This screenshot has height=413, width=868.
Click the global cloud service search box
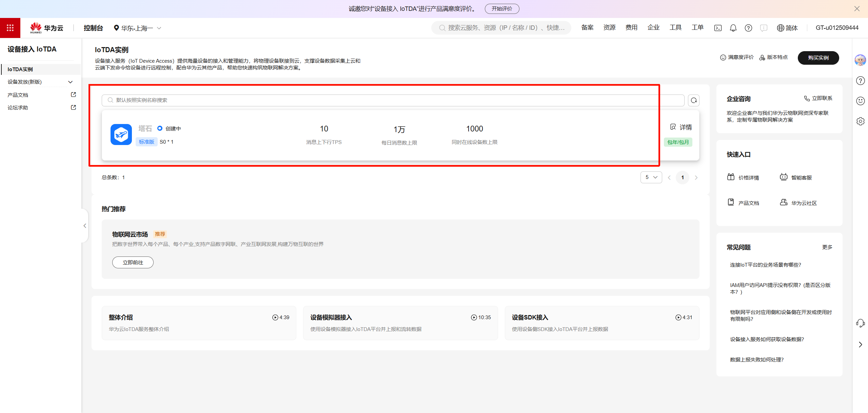coord(501,28)
